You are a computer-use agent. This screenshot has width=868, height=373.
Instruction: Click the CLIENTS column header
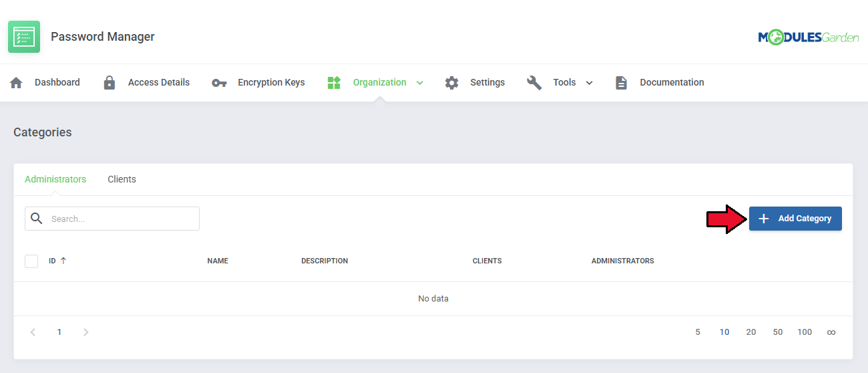[487, 261]
